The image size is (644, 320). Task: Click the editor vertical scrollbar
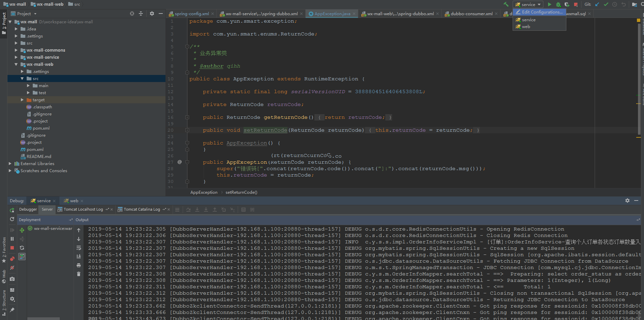click(x=639, y=78)
